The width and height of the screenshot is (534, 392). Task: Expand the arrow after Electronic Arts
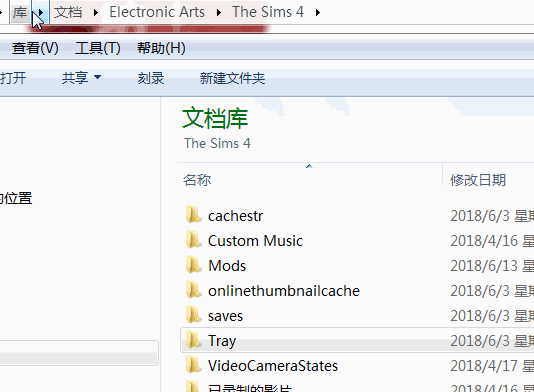(219, 13)
